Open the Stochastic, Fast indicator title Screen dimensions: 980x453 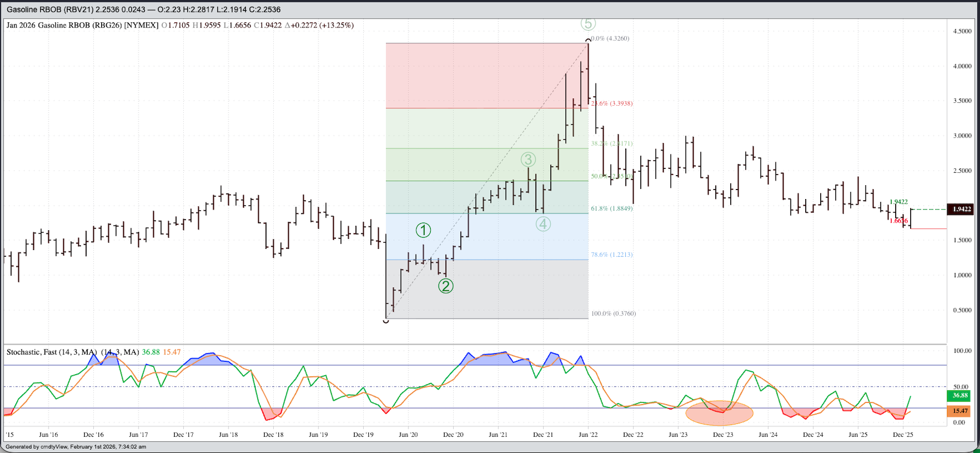point(51,352)
